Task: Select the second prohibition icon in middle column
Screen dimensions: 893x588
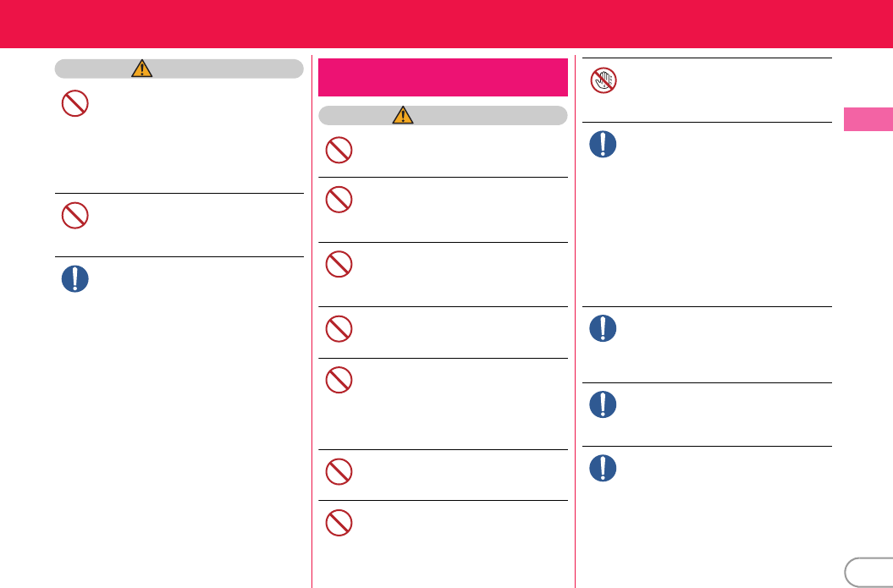Action: point(339,199)
